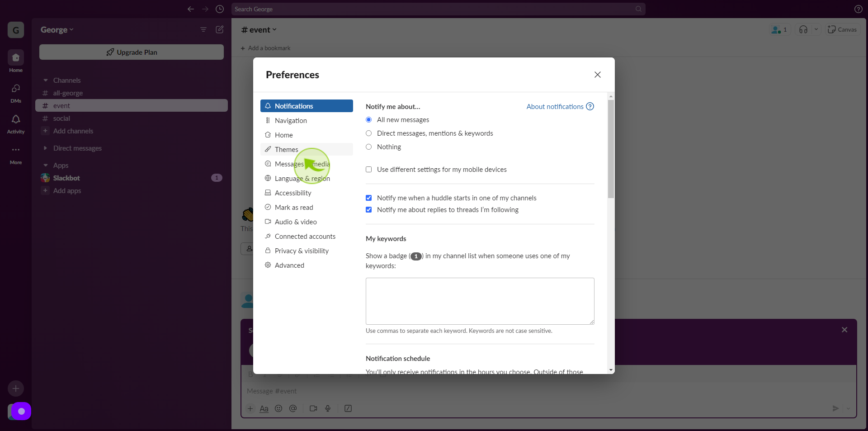The image size is (868, 431).
Task: Enable different settings for mobile devices
Action: tap(369, 170)
